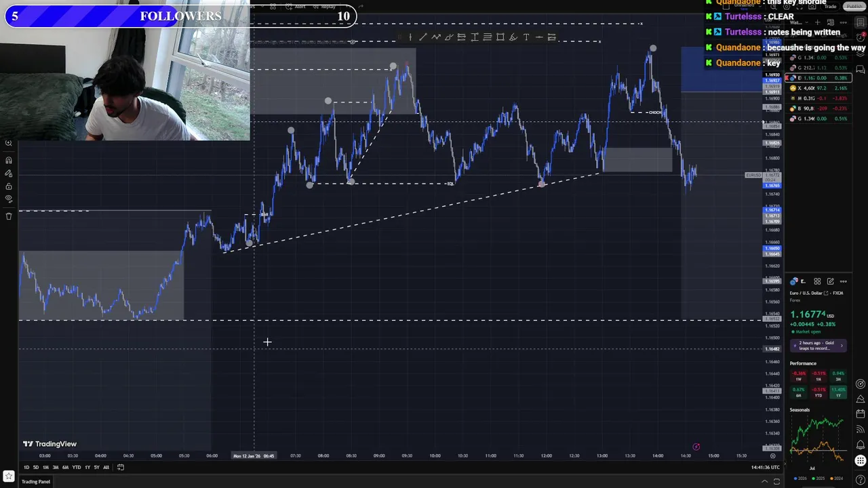The width and height of the screenshot is (868, 488).
Task: Select the 1Y time range
Action: tap(87, 467)
